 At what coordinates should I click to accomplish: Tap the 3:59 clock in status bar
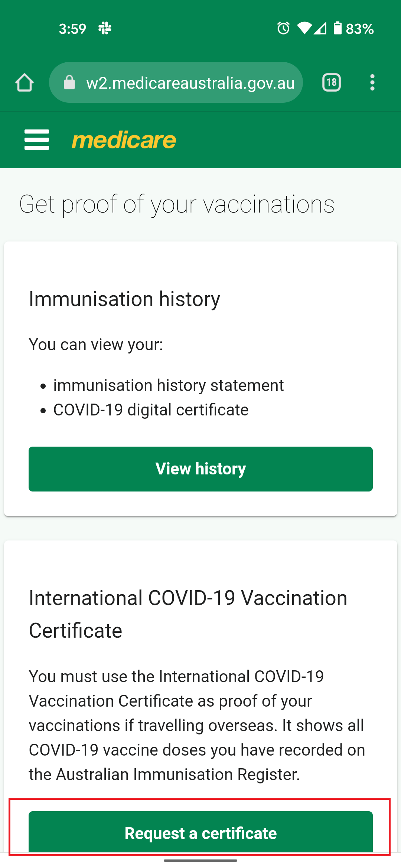pyautogui.click(x=72, y=29)
